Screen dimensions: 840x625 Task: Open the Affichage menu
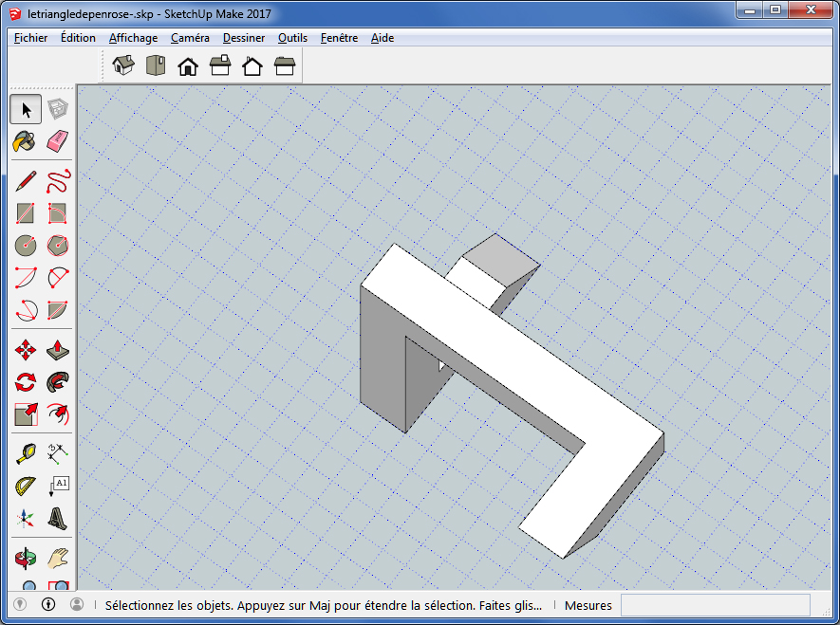pos(133,38)
